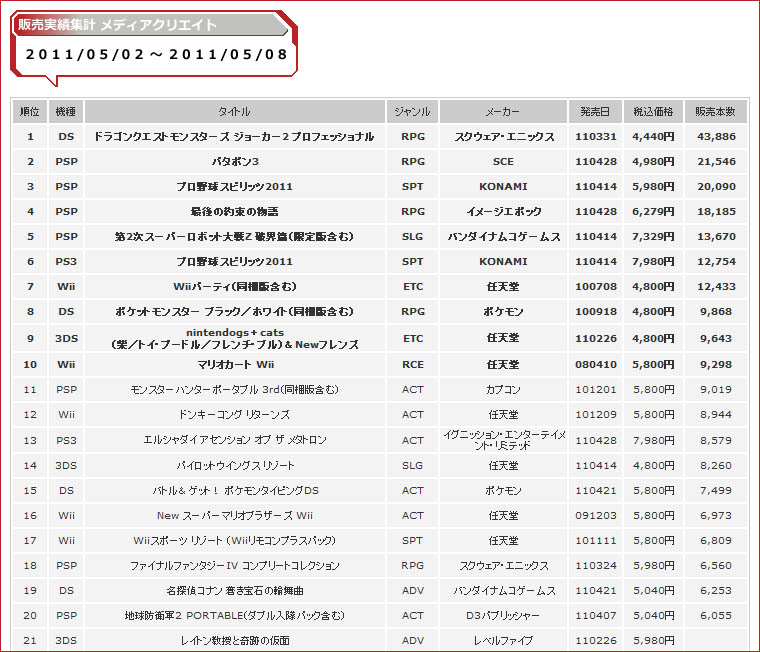
Task: Select title ファイナルファンタジーIV コンプリートコレクション
Action: pyautogui.click(x=235, y=566)
